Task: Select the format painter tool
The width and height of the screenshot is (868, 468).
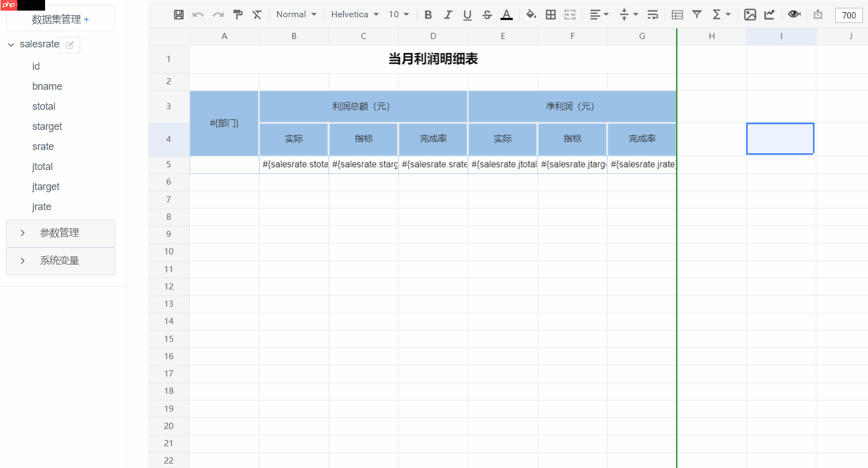Action: [x=237, y=14]
